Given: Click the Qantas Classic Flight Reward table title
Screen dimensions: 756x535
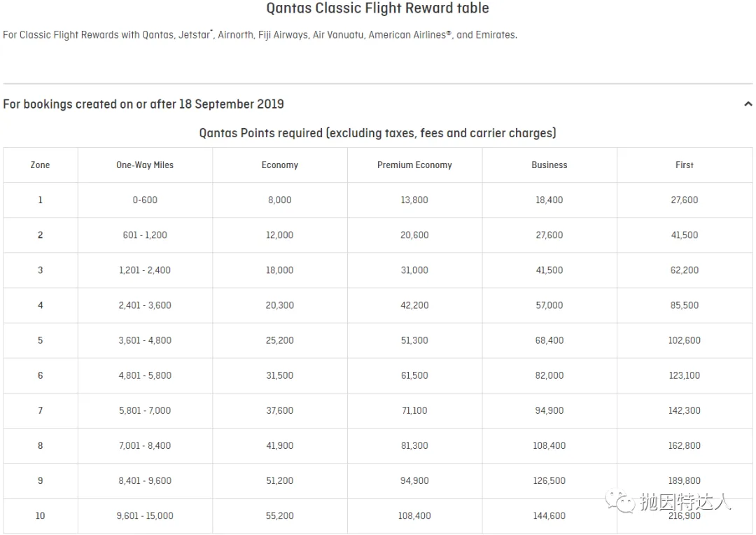Looking at the screenshot, I should click(x=377, y=8).
